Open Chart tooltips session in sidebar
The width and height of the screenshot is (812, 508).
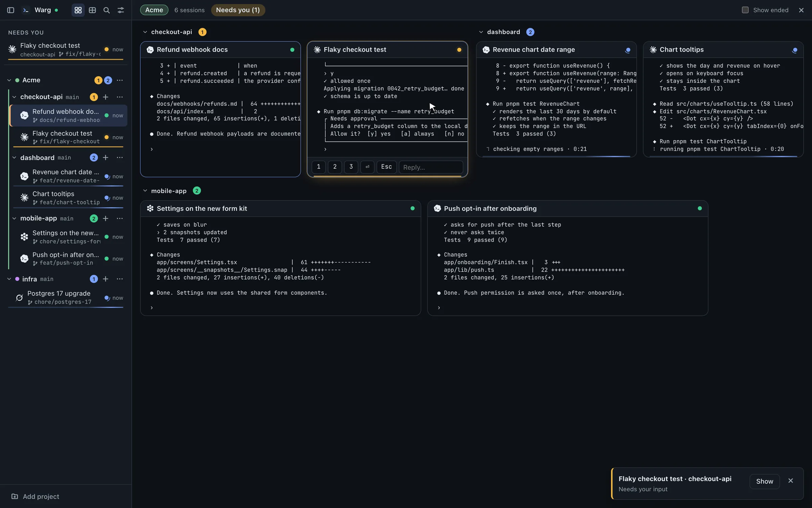68,198
